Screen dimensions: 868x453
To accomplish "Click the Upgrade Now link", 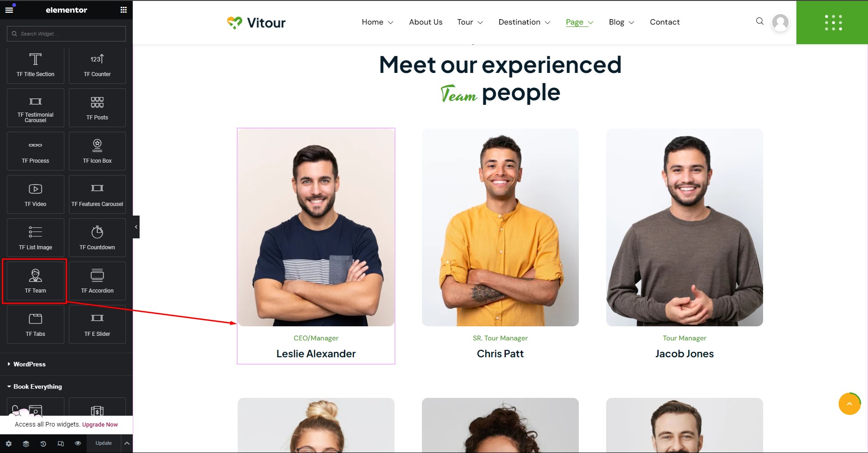I will pyautogui.click(x=100, y=424).
